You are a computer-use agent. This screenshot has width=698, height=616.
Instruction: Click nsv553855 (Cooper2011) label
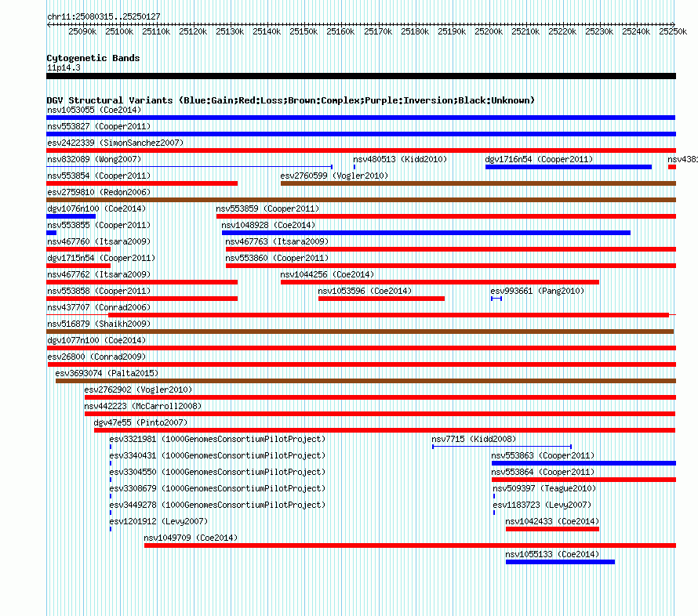point(99,225)
